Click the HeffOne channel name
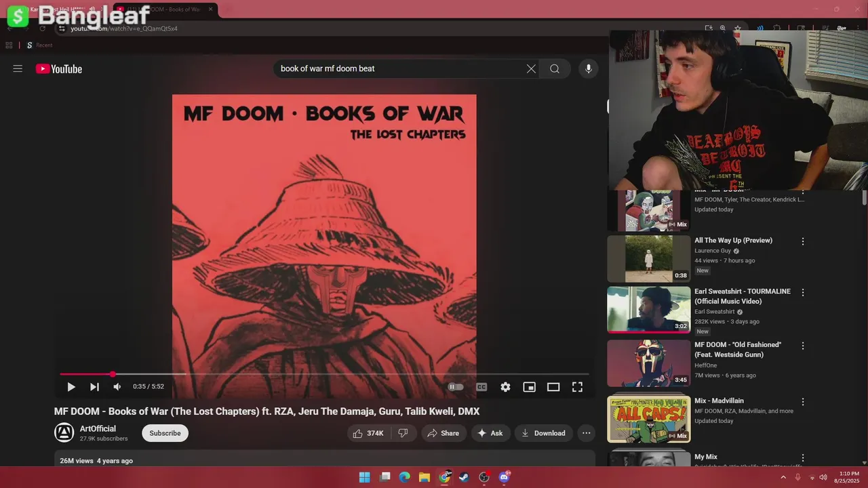 point(705,365)
